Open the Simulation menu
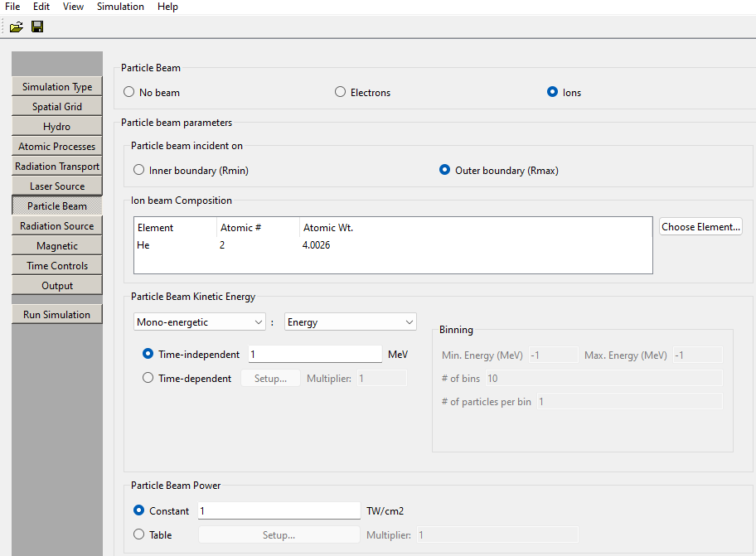The height and width of the screenshot is (556, 756). coord(120,7)
